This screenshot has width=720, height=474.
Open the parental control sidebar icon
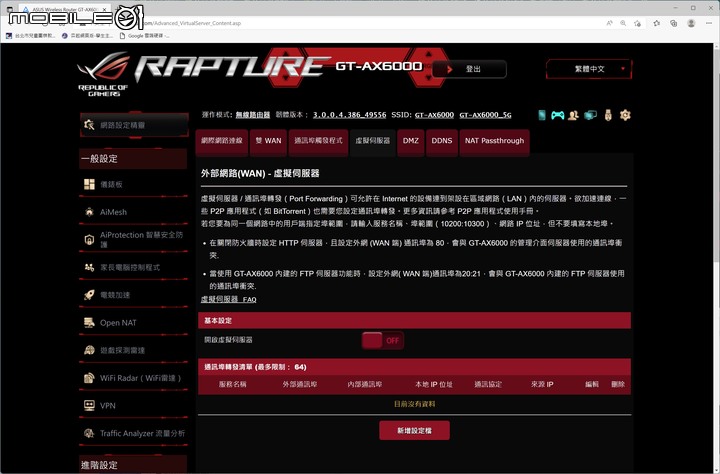89,267
